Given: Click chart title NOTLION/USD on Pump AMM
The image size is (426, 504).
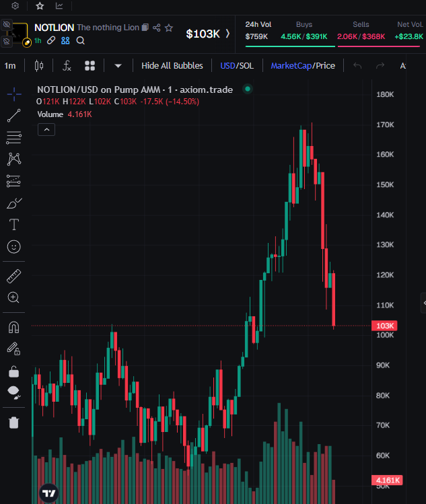Looking at the screenshot, I should click(135, 89).
